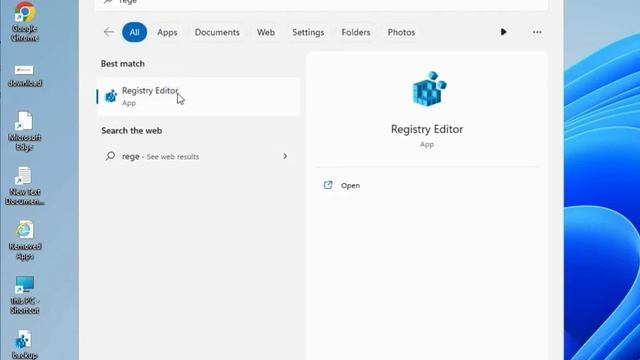The image size is (640, 360).
Task: Click the Best match heading
Action: pos(123,64)
